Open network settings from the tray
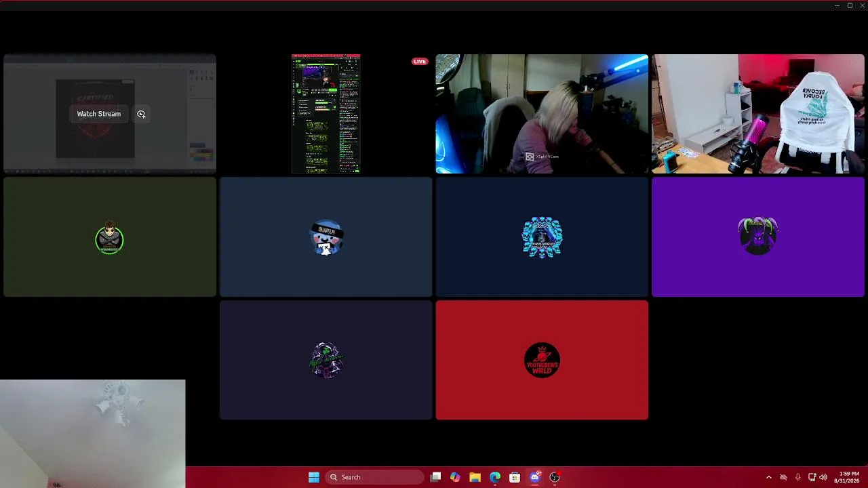Viewport: 868px width, 488px height. click(x=812, y=477)
